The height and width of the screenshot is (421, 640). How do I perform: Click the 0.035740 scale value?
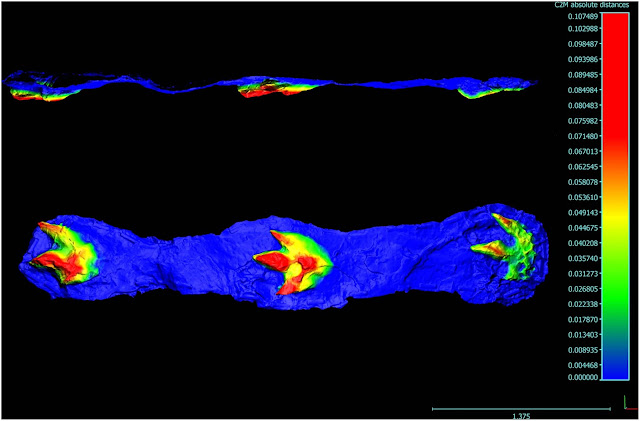pyautogui.click(x=583, y=258)
